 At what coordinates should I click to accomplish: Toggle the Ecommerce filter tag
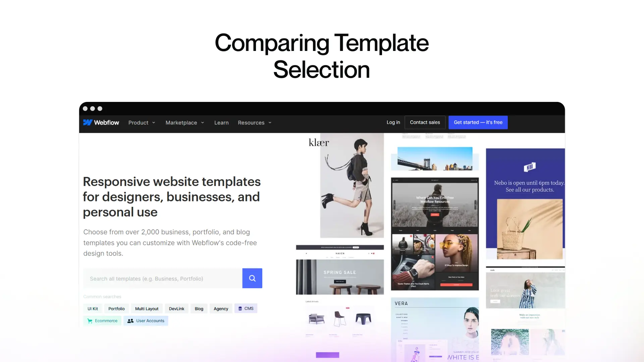[102, 320]
